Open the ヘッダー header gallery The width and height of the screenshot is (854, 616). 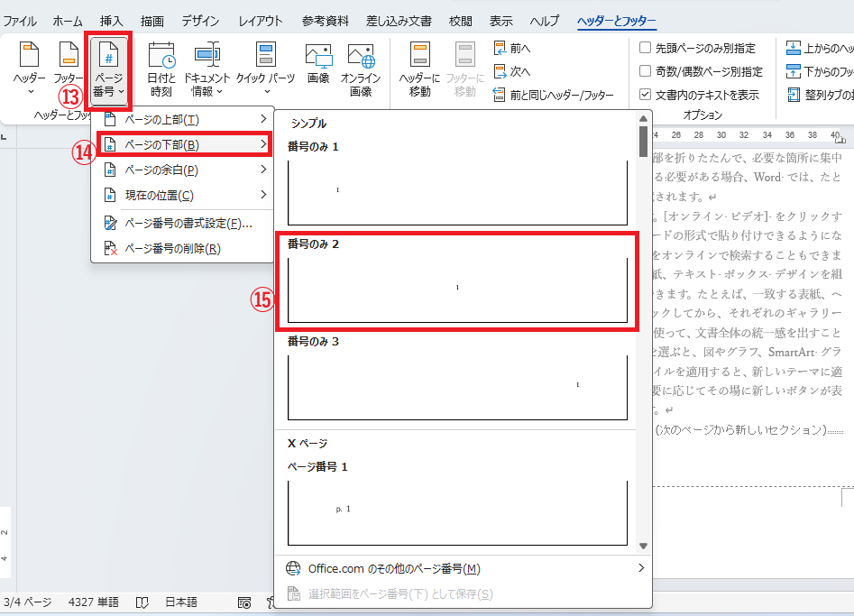click(x=29, y=69)
